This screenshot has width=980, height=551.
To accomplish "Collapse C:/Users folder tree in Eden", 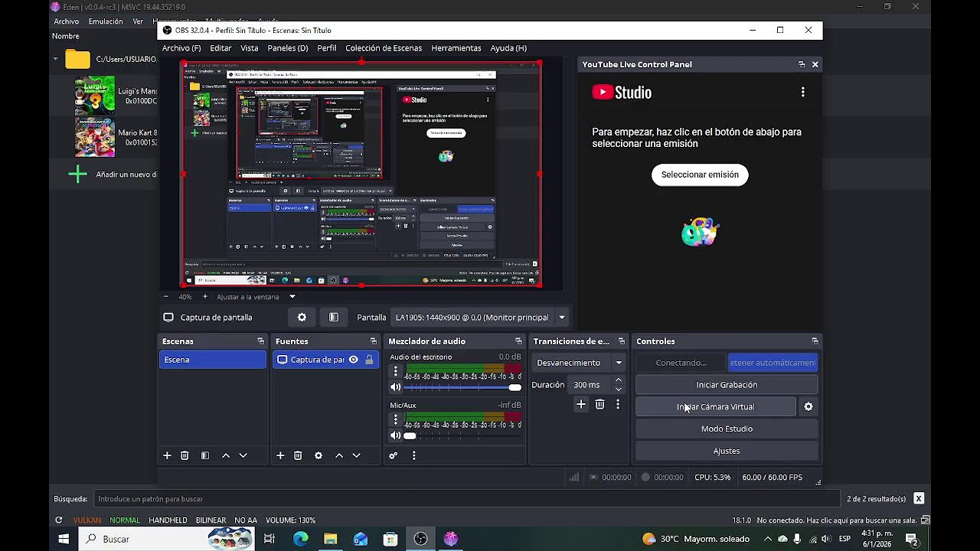I will point(55,59).
